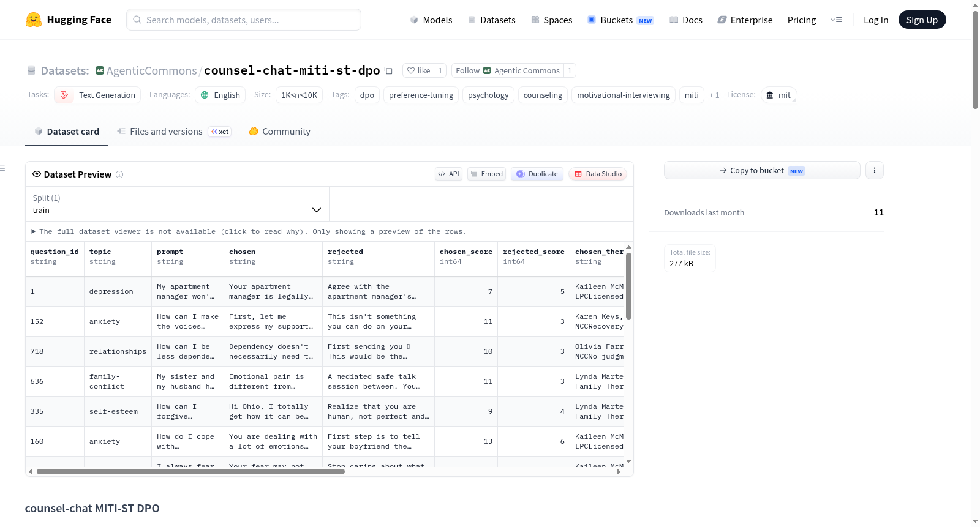The image size is (980, 527).
Task: Open the mit license tag
Action: (x=778, y=95)
